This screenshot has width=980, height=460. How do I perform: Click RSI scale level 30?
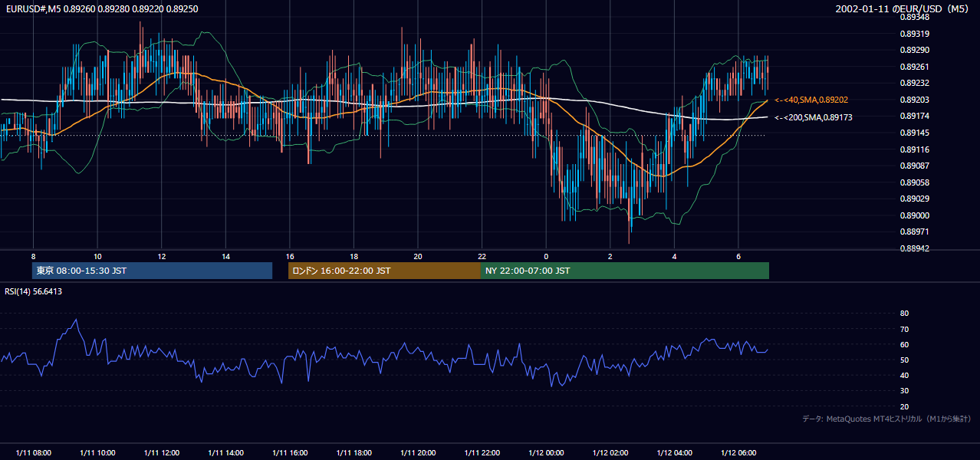click(904, 391)
